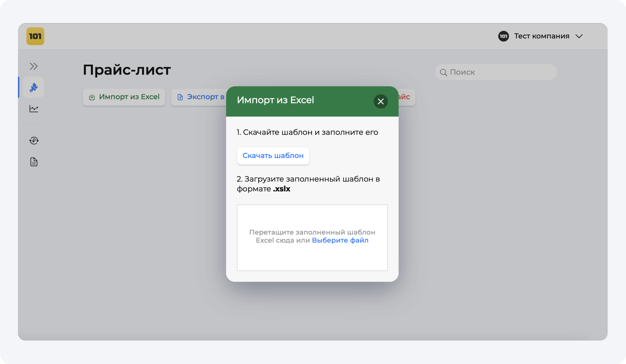Click the magnifier icon in search
The height and width of the screenshot is (364, 626).
(x=443, y=73)
